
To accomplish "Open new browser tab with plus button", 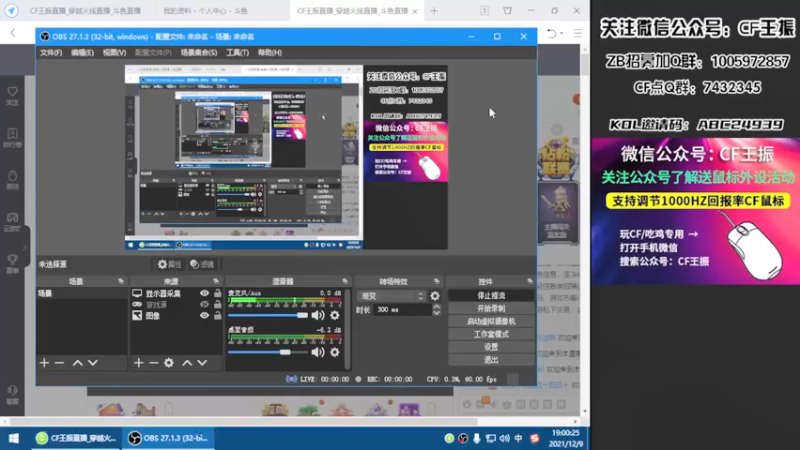I will [434, 11].
